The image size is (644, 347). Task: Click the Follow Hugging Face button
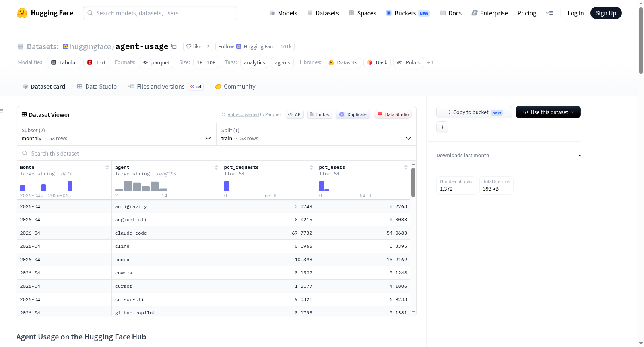pos(247,46)
